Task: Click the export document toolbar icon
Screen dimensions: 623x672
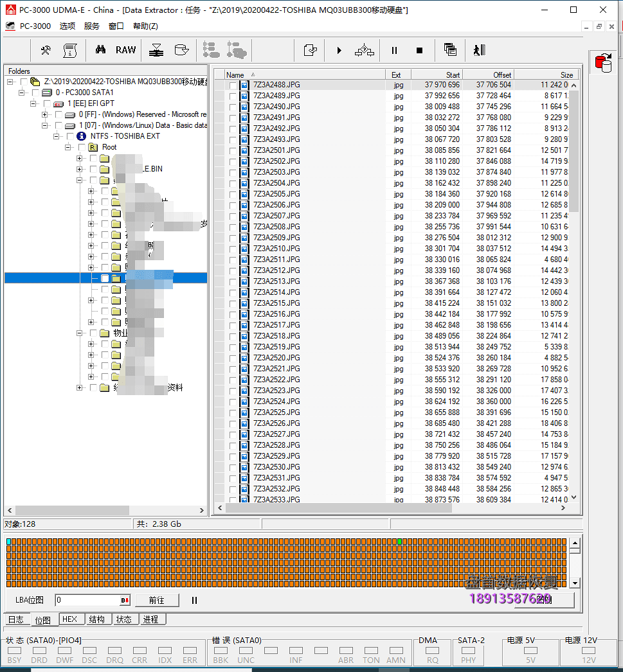Action: pos(310,50)
